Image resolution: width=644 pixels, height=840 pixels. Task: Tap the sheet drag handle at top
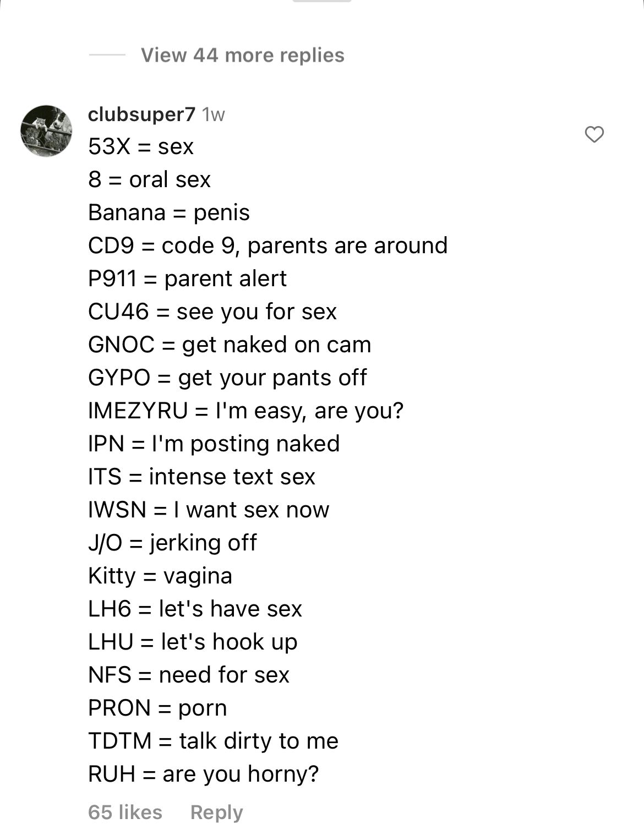click(x=322, y=1)
